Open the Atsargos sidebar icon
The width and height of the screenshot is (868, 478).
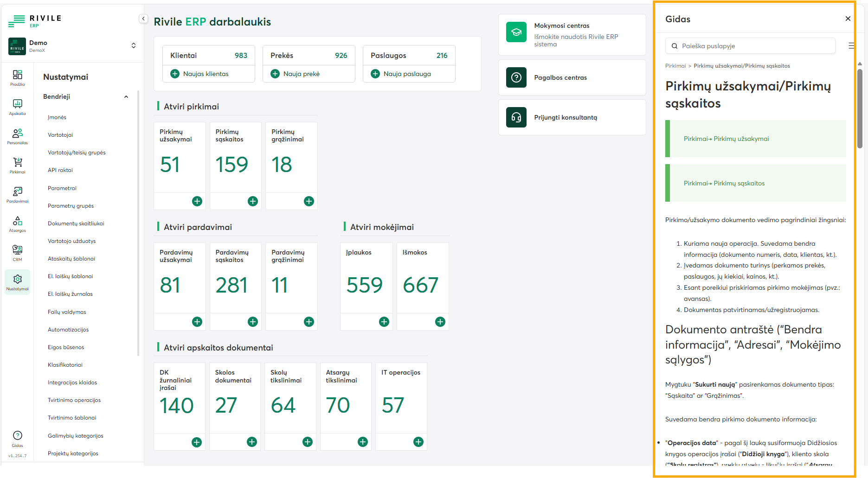(x=17, y=223)
